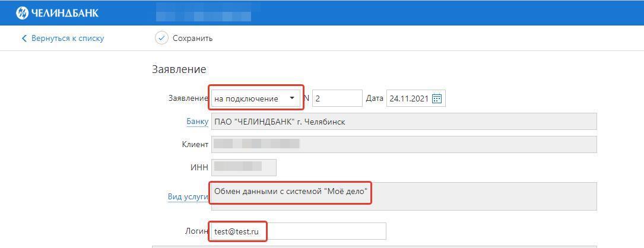Click the service type field 'Обмен данными'
Viewport: 644px width, 248px height.
[x=404, y=196]
